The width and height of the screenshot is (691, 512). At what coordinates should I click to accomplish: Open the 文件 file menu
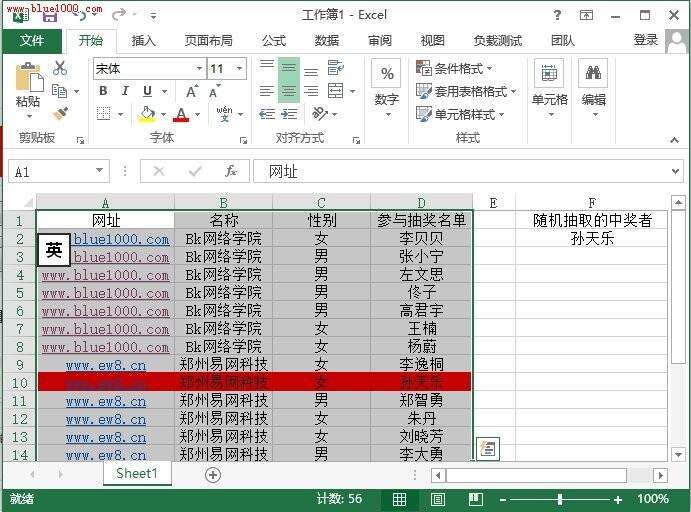click(32, 41)
